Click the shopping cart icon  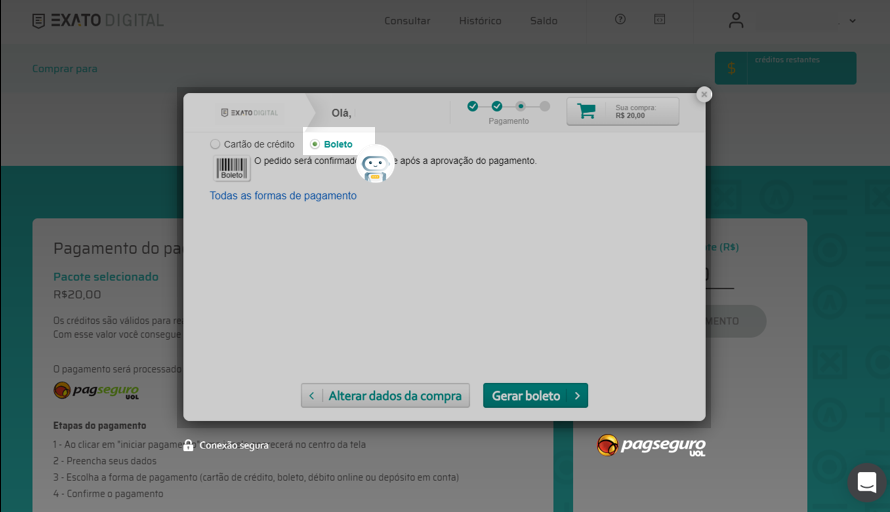tap(586, 111)
